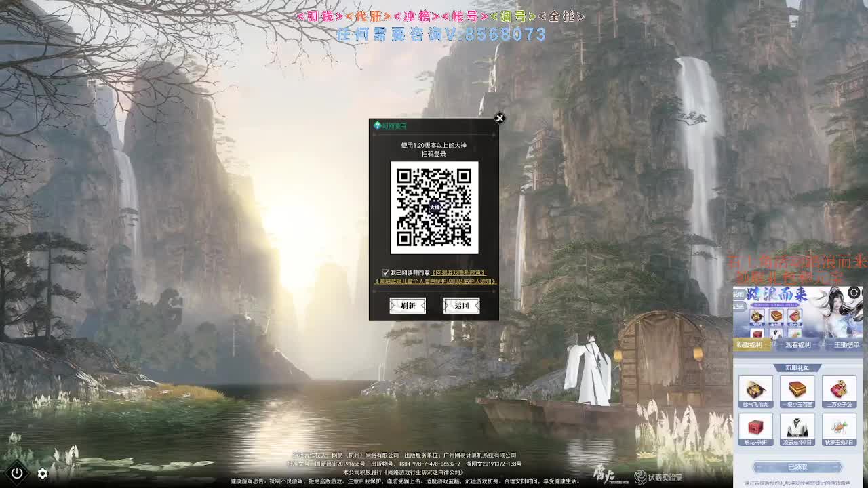Screen dimensions: 868x488
Task: Click the 刷新 refresh button
Action: coord(408,305)
